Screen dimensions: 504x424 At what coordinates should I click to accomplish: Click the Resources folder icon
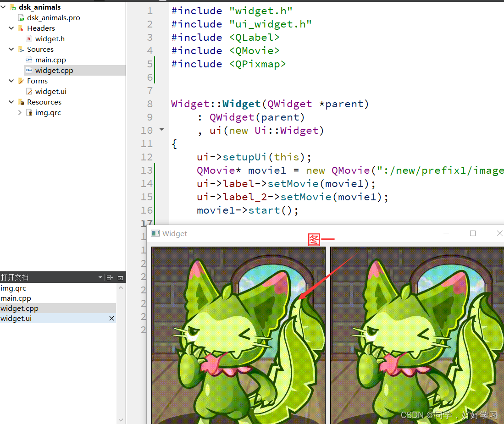click(x=21, y=102)
